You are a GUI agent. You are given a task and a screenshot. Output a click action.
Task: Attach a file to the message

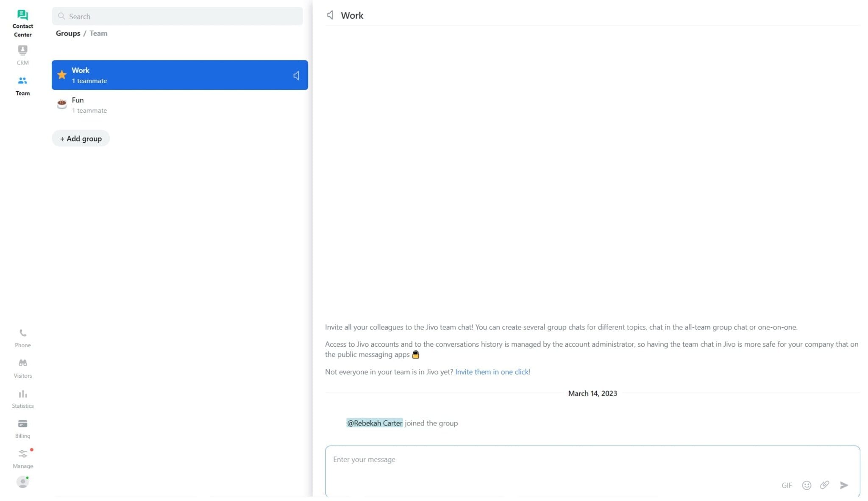pyautogui.click(x=825, y=485)
